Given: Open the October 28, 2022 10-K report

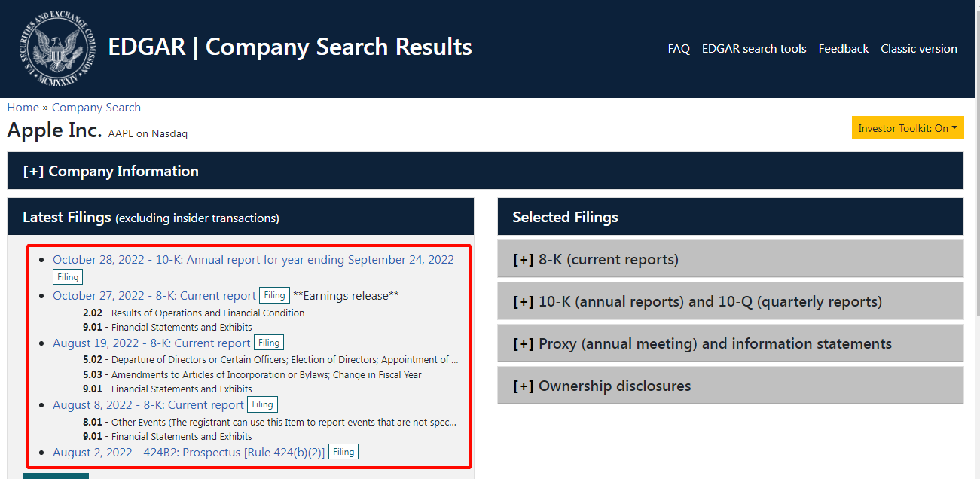Looking at the screenshot, I should coord(253,260).
